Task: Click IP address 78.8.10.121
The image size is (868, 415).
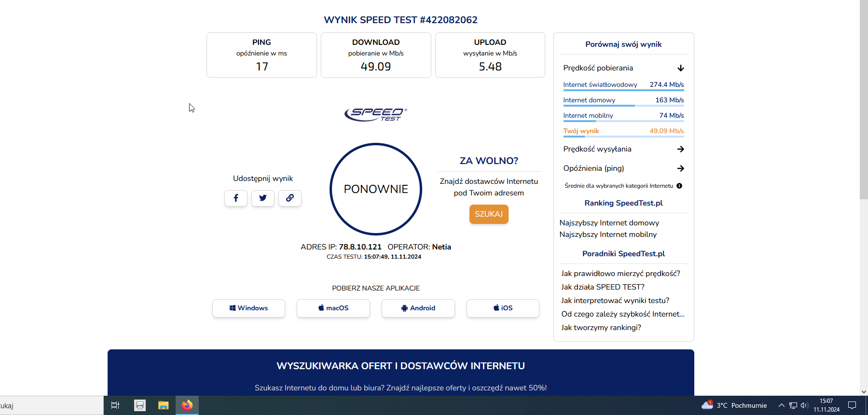Action: coord(360,247)
